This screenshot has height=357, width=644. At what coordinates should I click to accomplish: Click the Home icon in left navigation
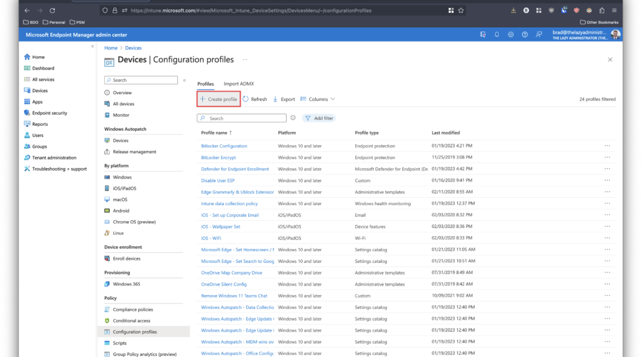[27, 57]
